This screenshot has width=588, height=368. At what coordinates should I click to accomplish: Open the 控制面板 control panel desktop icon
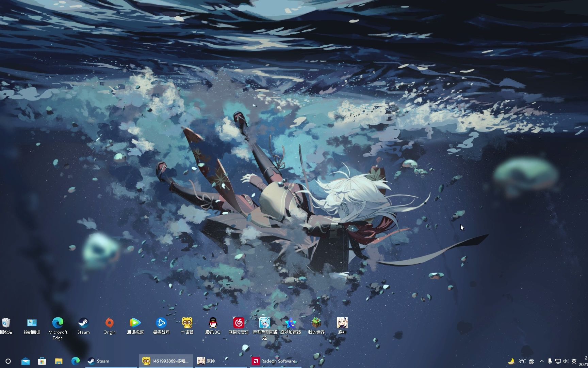[x=32, y=326]
